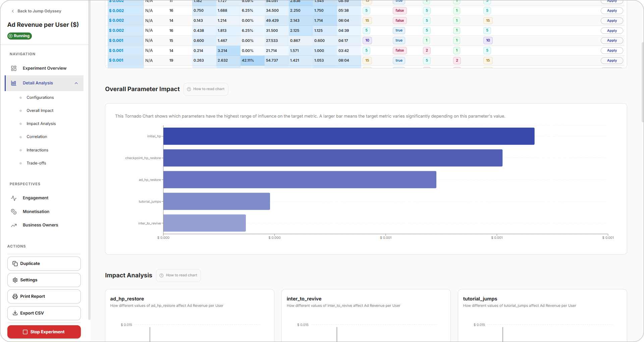Collapse the Detail Analysis section chevron

(x=76, y=83)
